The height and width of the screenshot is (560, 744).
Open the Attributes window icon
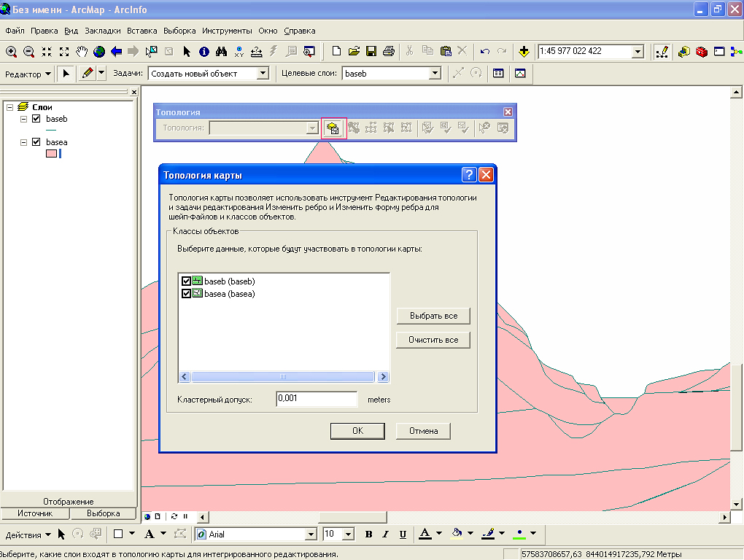pyautogui.click(x=498, y=74)
